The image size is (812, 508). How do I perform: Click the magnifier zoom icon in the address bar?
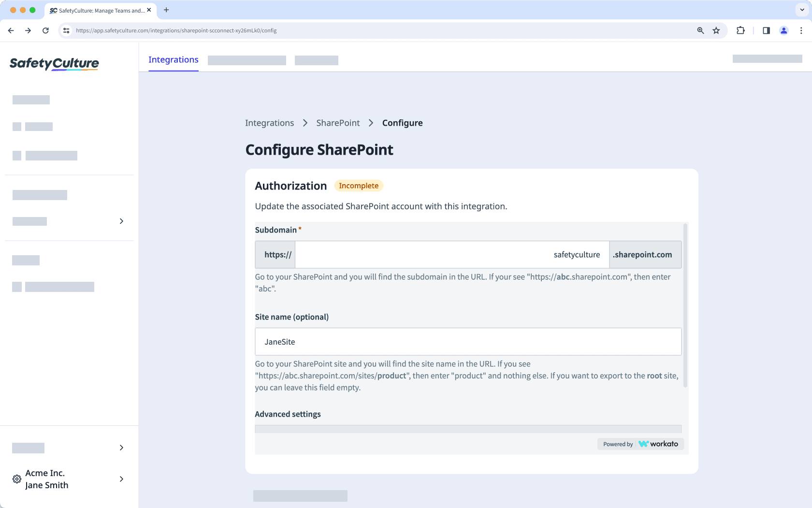(700, 30)
